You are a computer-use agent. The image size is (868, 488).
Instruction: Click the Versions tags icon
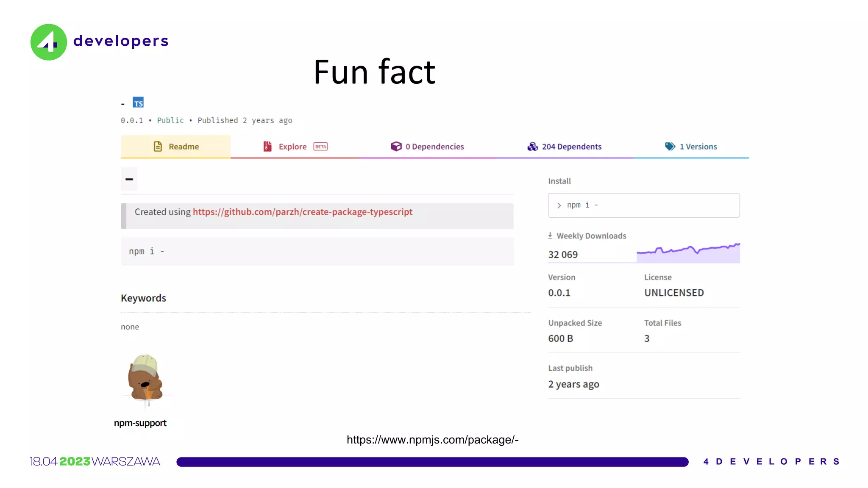(x=670, y=147)
